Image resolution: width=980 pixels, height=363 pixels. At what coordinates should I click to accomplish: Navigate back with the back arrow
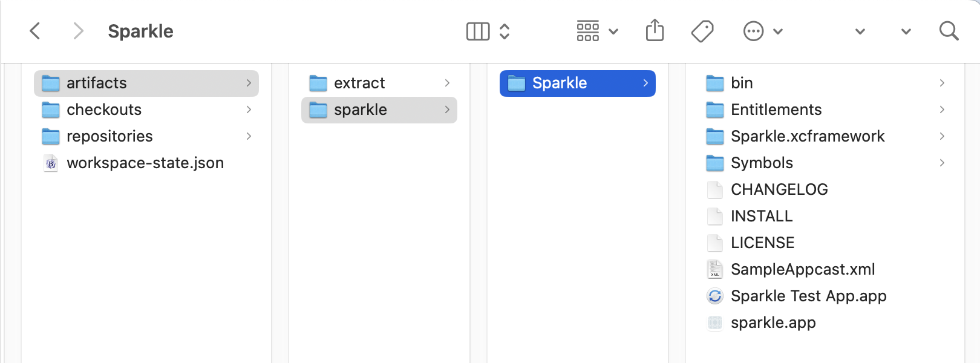tap(34, 30)
